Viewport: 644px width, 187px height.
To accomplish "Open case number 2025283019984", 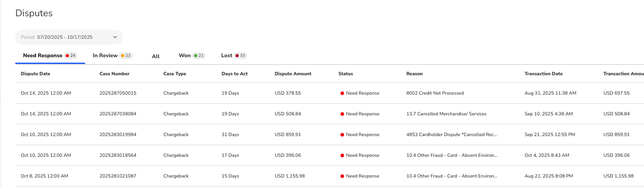I will pos(118,135).
